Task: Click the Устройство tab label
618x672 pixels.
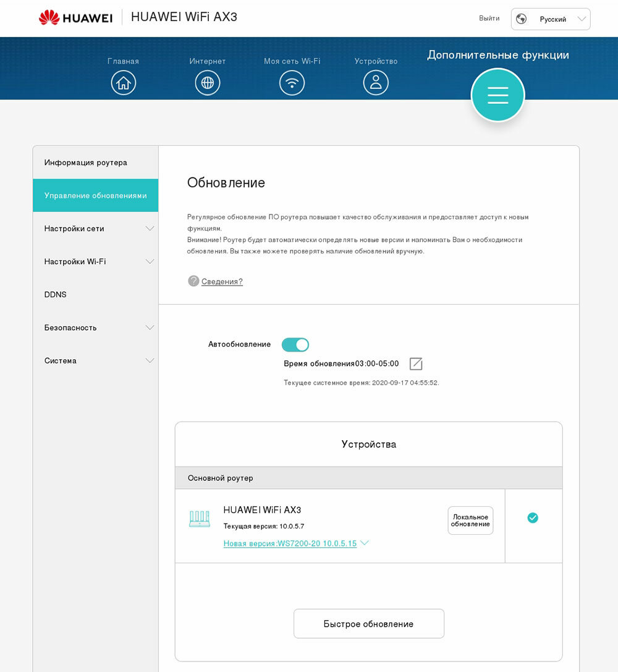Action: (376, 61)
